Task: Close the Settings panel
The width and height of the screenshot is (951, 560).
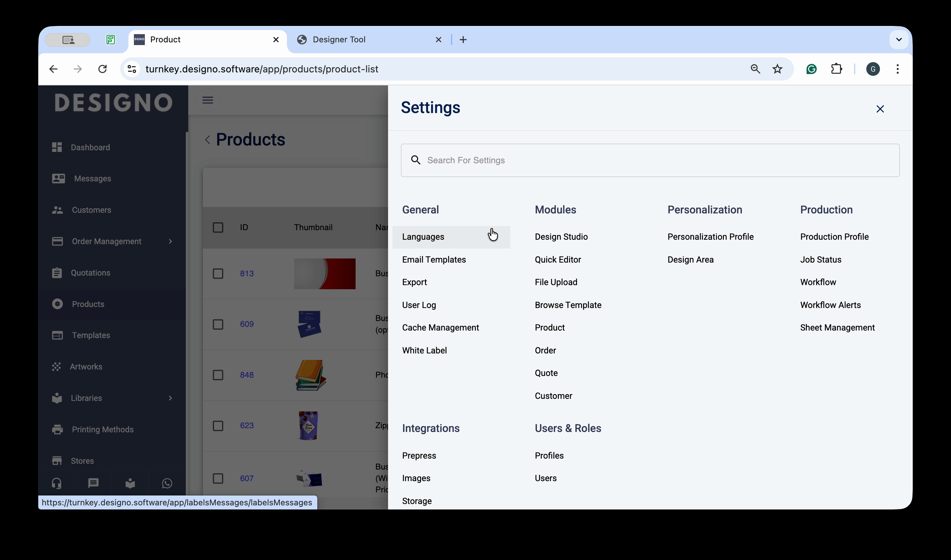Action: 880,109
